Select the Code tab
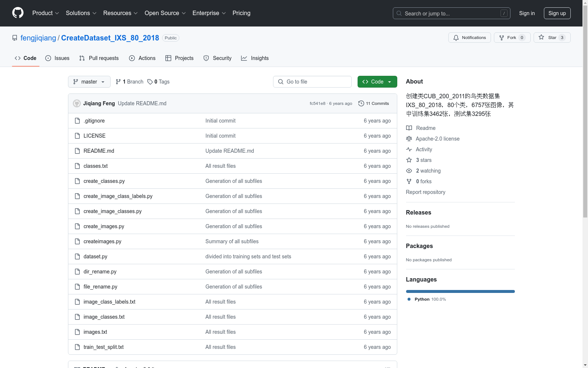The width and height of the screenshot is (588, 368). click(x=26, y=58)
